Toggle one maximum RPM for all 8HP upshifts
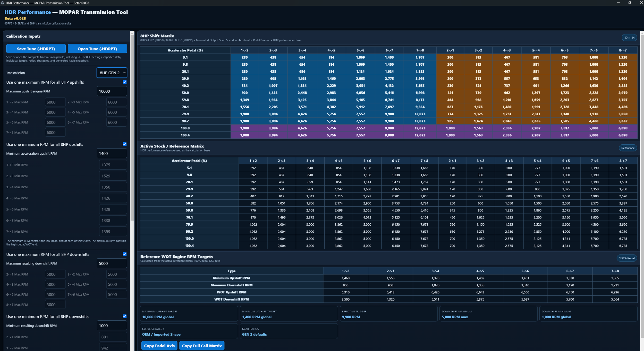 pyautogui.click(x=125, y=82)
